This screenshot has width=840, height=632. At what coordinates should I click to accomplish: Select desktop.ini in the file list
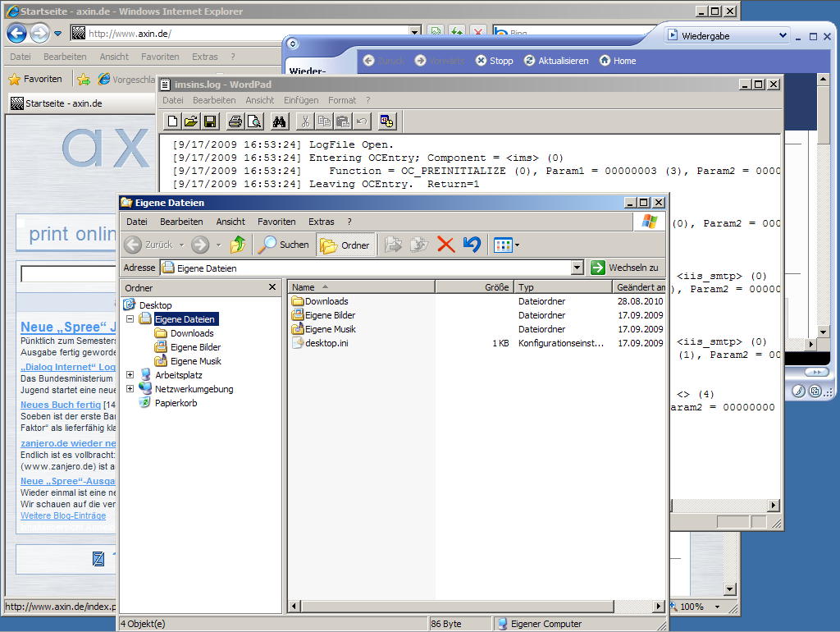click(326, 343)
